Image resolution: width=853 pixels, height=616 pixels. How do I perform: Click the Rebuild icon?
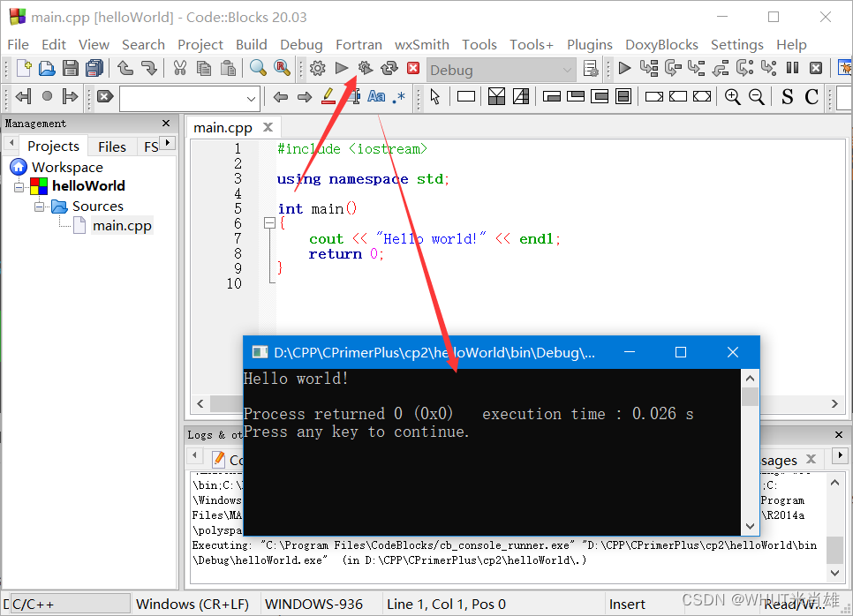[x=389, y=69]
